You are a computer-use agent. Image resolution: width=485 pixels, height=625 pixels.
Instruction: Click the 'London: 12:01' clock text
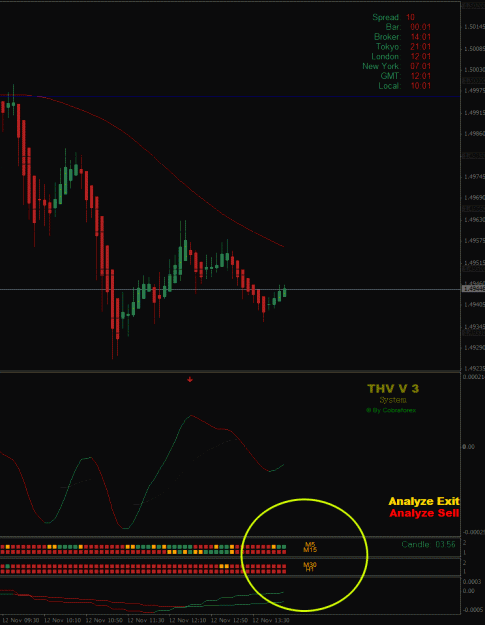click(401, 57)
